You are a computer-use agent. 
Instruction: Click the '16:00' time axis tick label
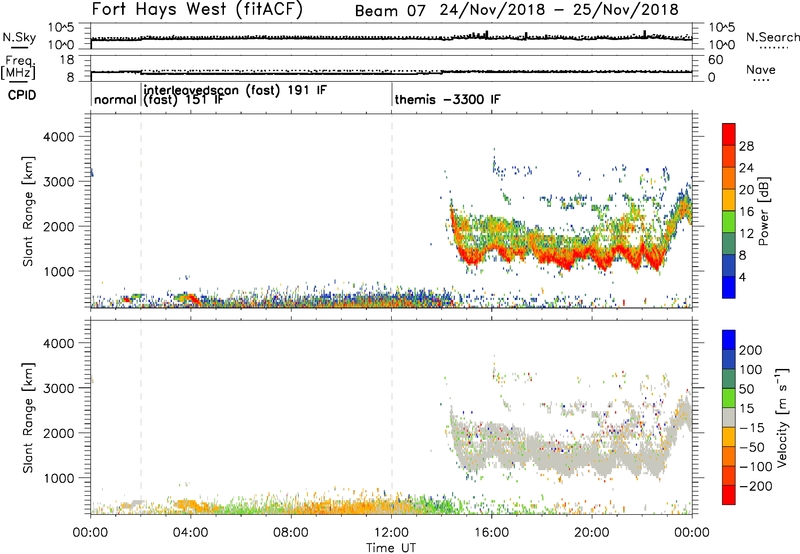[x=491, y=533]
